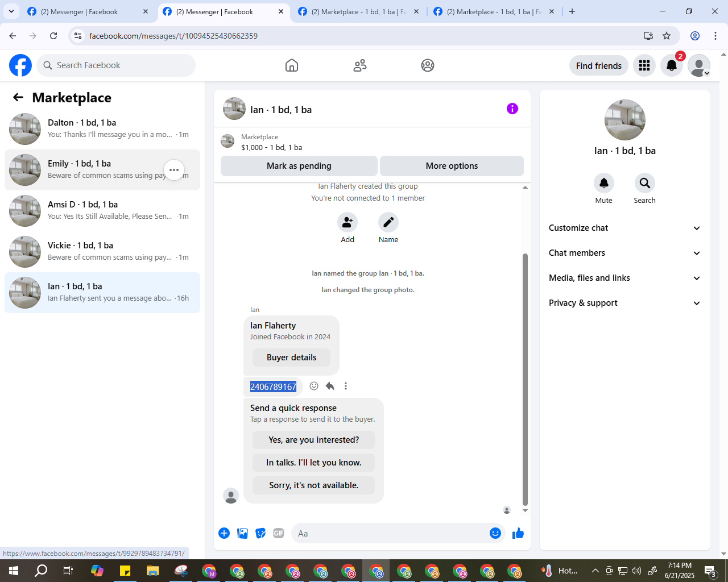Open options menu for the Emily conversation

pos(174,170)
